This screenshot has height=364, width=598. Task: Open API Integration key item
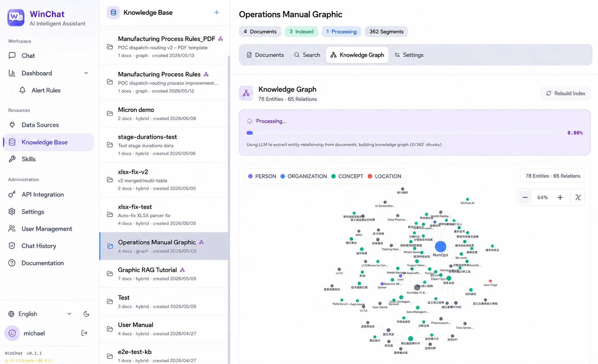[48, 194]
